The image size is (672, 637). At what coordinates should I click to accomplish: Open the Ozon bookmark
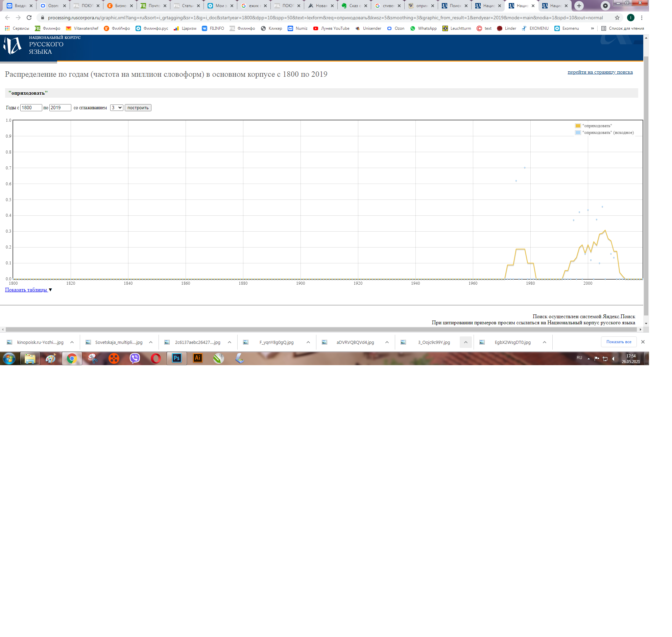click(x=396, y=28)
